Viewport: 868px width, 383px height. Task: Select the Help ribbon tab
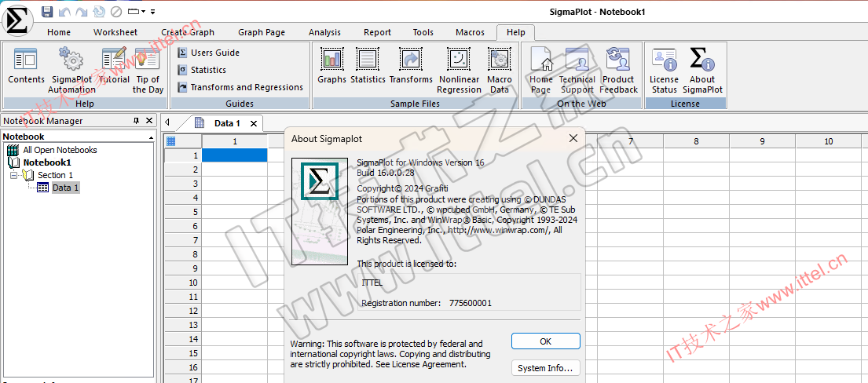515,32
